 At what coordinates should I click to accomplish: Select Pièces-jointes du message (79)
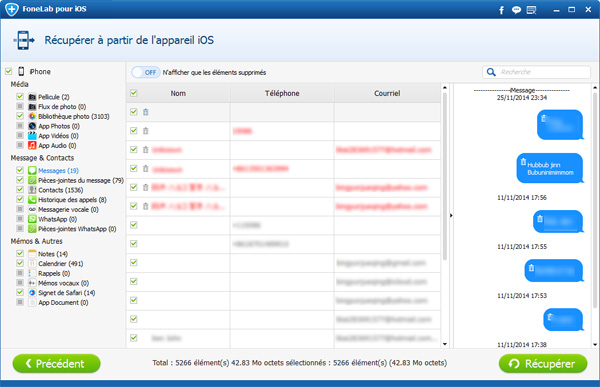[81, 180]
